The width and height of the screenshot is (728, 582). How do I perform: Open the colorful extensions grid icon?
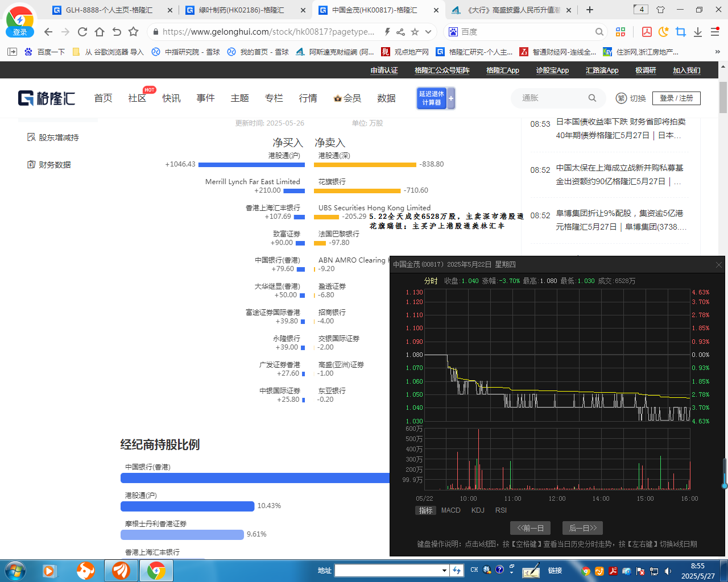pyautogui.click(x=621, y=32)
